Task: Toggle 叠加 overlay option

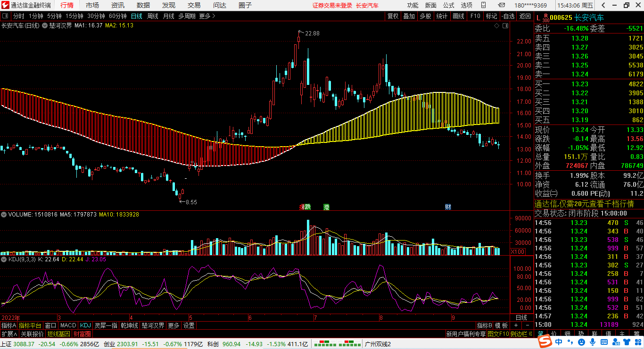Action: [x=409, y=16]
